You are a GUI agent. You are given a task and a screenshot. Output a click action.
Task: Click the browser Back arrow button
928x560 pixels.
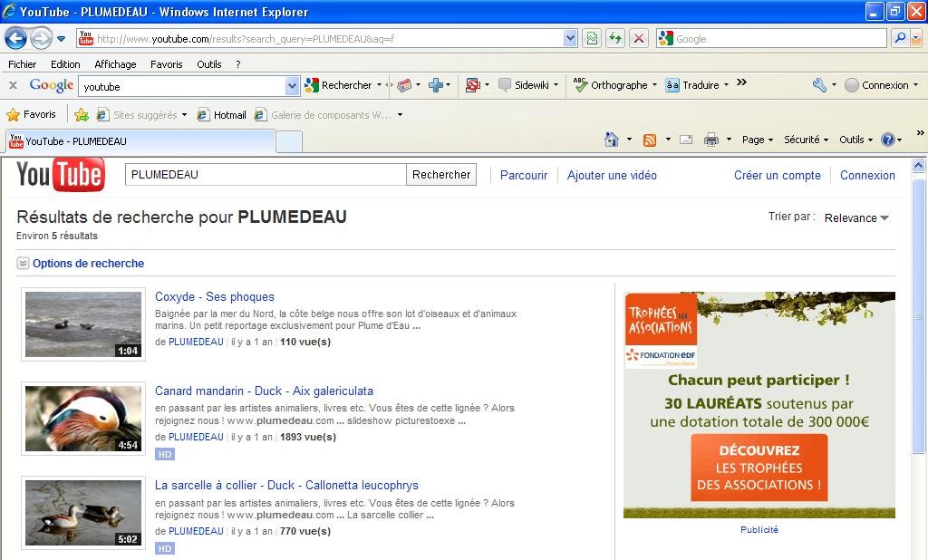click(16, 39)
